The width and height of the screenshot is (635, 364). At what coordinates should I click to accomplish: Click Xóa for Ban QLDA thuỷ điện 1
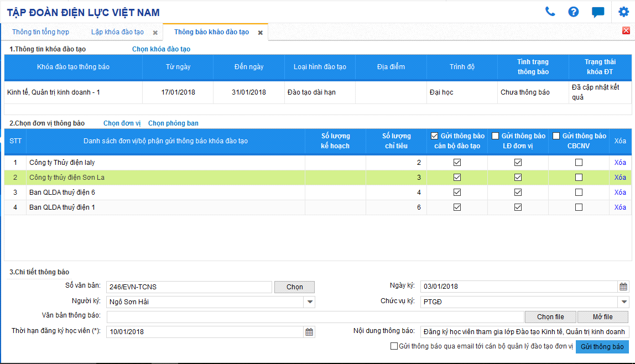pos(620,207)
